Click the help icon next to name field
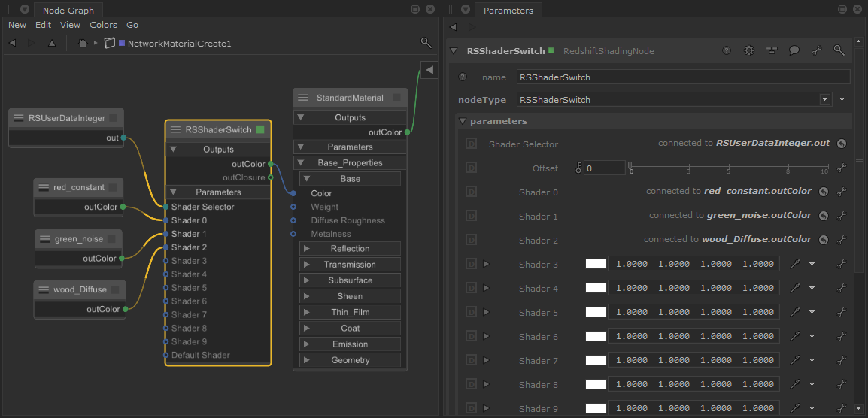The height and width of the screenshot is (418, 868). click(463, 77)
